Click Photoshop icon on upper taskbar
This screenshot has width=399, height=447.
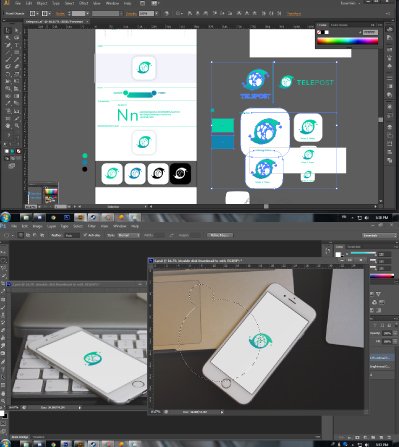click(x=67, y=218)
